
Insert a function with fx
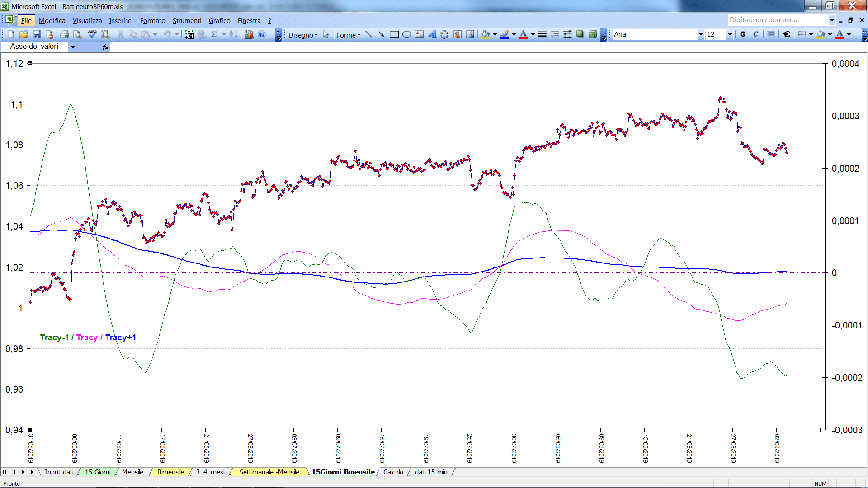point(105,47)
